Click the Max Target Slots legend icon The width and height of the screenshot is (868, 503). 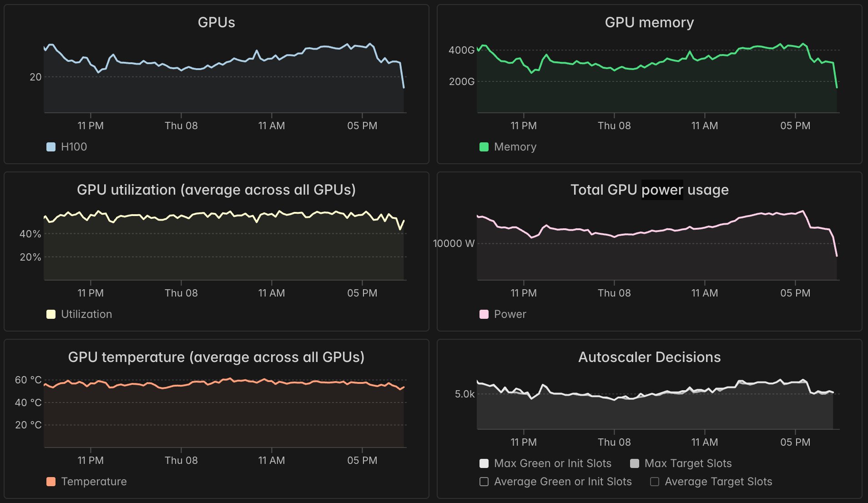coord(635,463)
